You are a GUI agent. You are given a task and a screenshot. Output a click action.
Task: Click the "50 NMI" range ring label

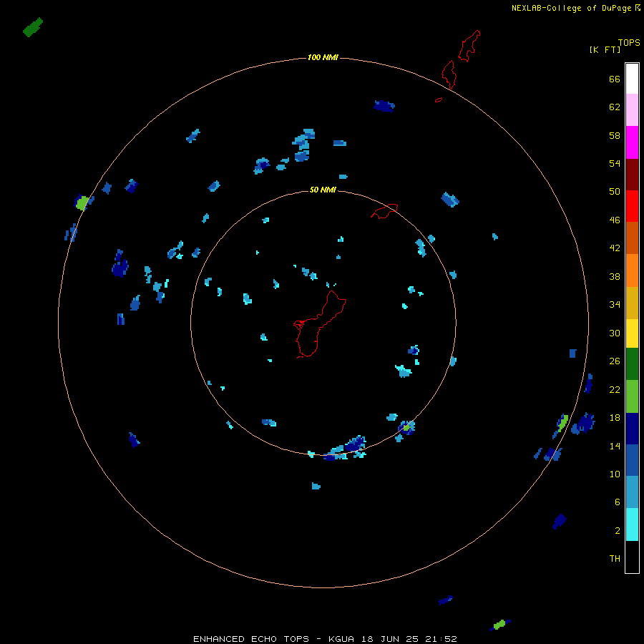coord(323,190)
